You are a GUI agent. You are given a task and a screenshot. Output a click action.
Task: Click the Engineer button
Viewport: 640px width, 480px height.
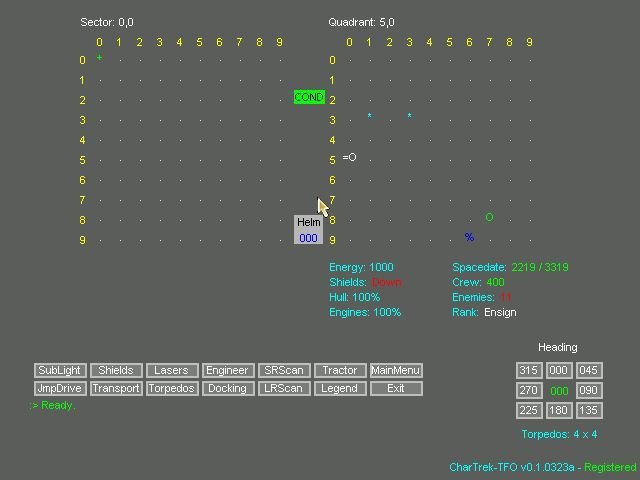(x=228, y=370)
